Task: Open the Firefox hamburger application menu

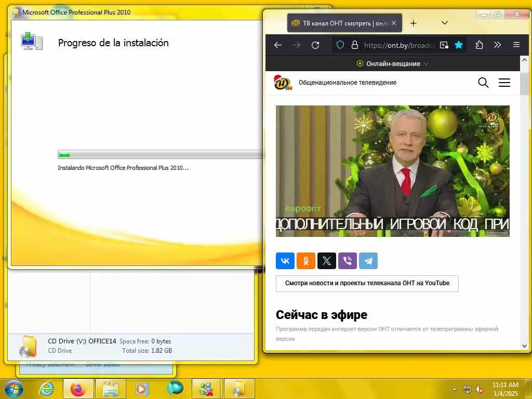Action: coord(516,45)
